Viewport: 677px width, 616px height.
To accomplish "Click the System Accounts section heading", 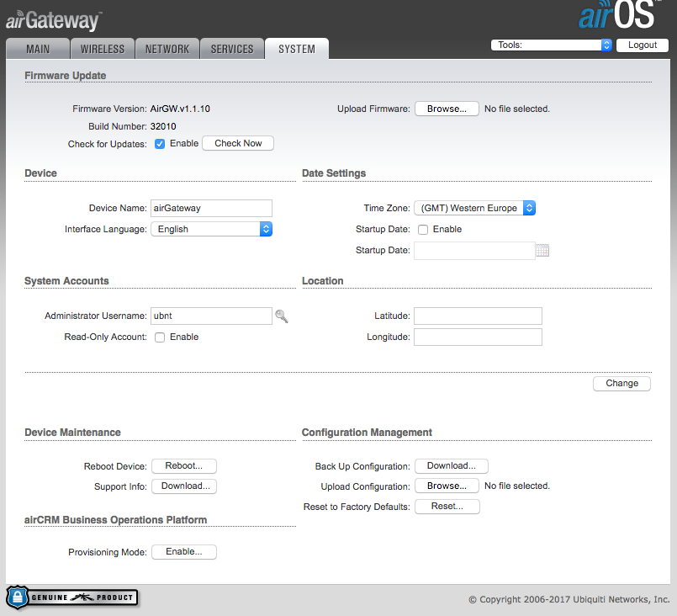I will point(66,281).
